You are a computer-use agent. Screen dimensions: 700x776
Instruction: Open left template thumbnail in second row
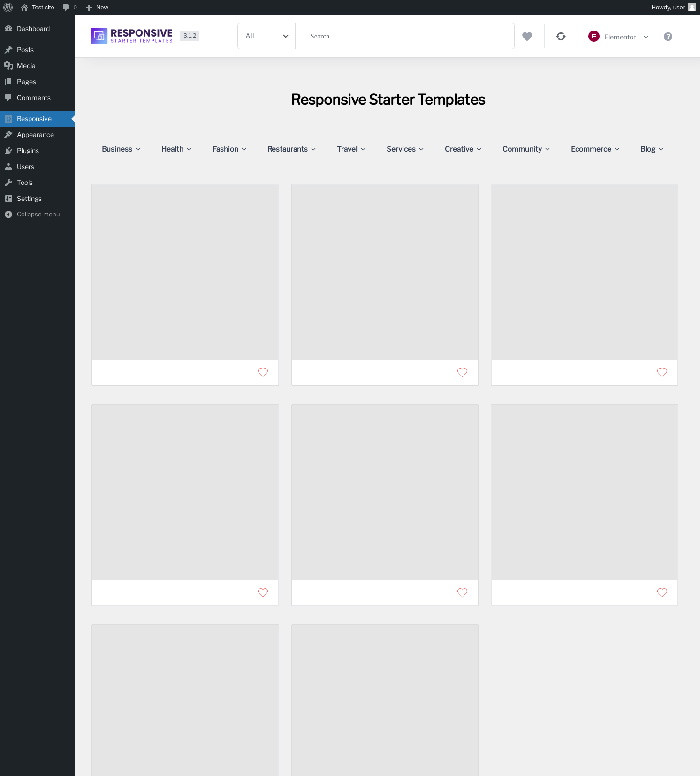tap(185, 492)
